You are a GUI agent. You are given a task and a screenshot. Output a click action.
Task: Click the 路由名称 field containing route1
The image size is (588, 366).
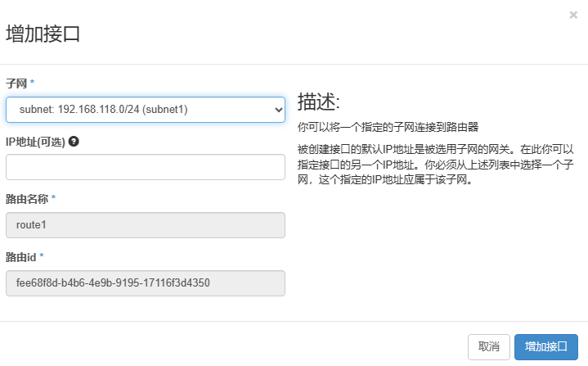[x=145, y=225]
